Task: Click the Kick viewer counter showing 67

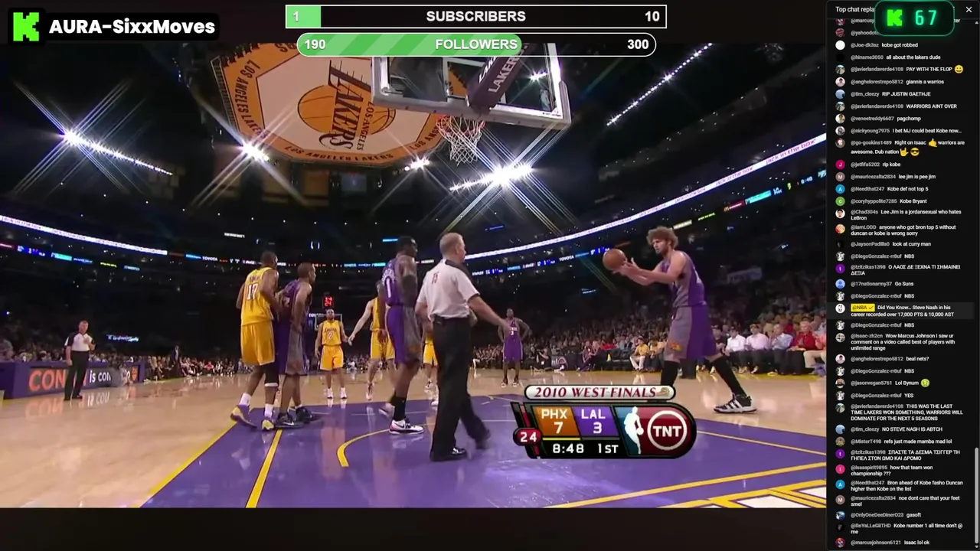Action: click(913, 18)
